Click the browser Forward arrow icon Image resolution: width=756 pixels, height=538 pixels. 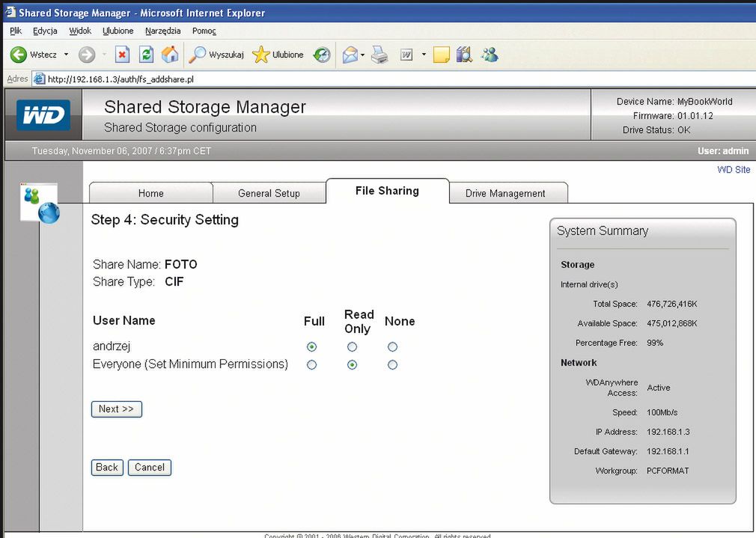click(87, 55)
